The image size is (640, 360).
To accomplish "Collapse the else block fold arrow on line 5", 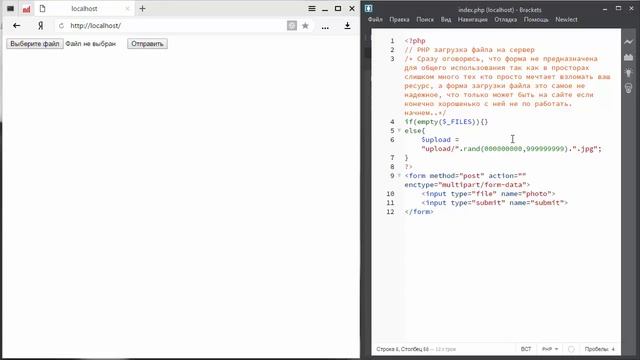I will (x=399, y=131).
